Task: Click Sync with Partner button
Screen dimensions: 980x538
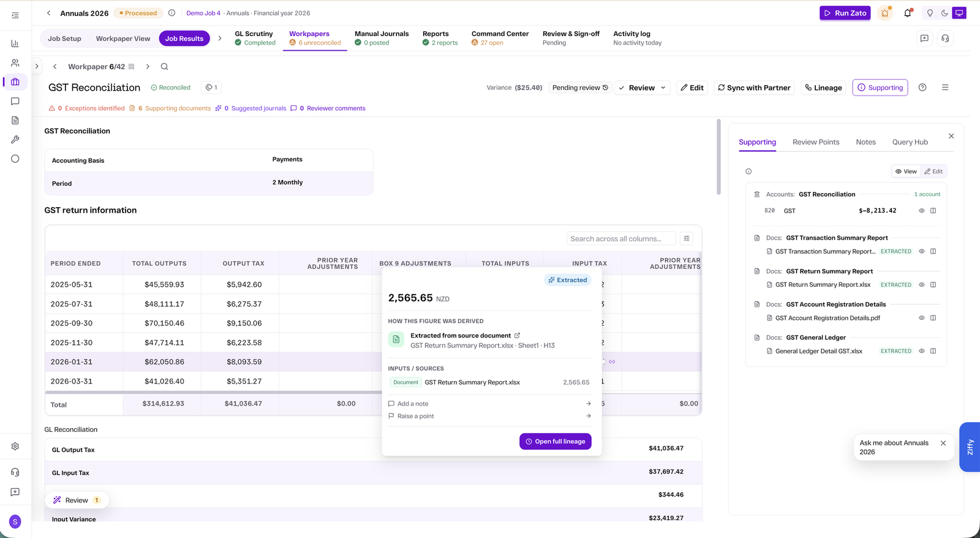Action: pos(754,88)
